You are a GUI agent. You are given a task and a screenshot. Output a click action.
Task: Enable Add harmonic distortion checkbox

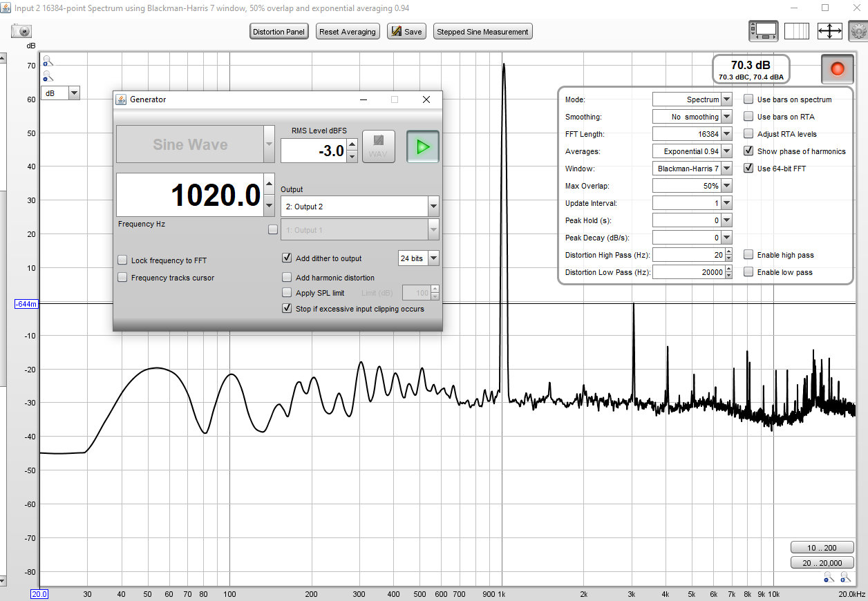pos(287,278)
